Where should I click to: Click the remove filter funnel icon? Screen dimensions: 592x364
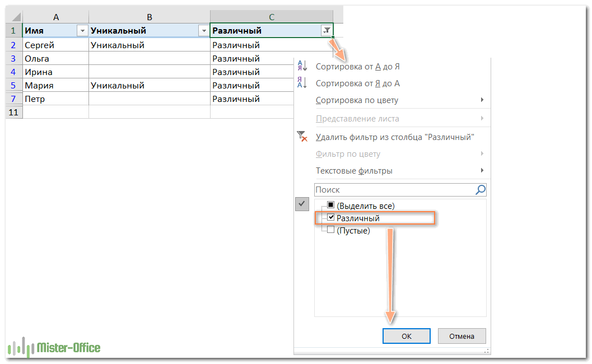coord(302,136)
